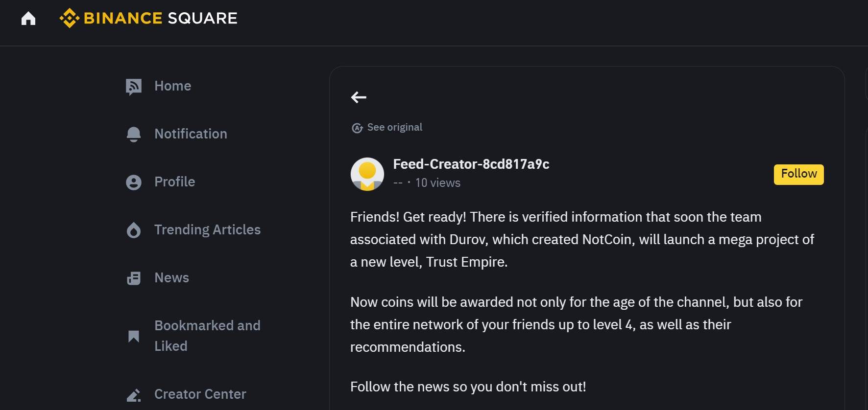Click the Trending Articles flame icon
Viewport: 868px width, 410px height.
click(133, 230)
